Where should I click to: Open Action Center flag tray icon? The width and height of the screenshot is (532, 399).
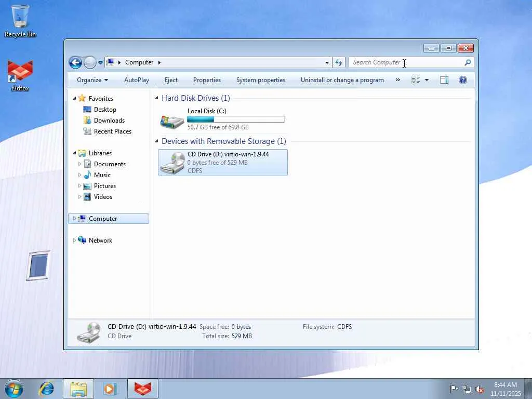pos(454,389)
